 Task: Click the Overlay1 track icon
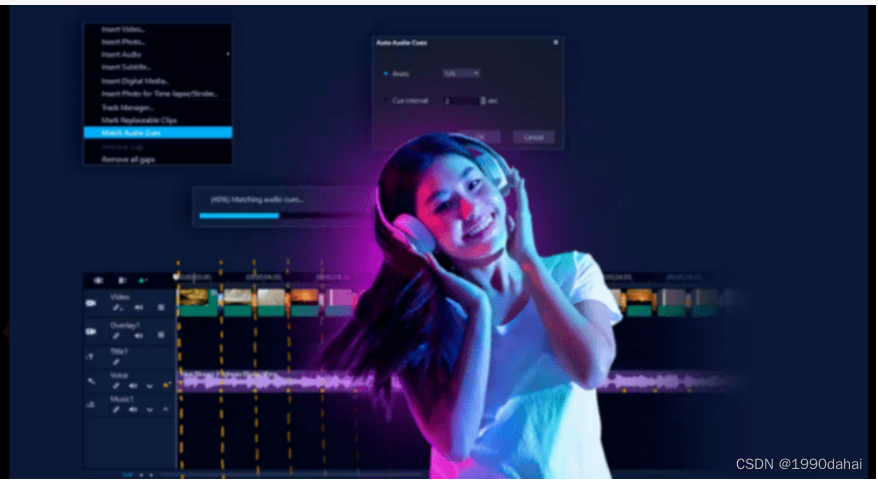pyautogui.click(x=91, y=332)
